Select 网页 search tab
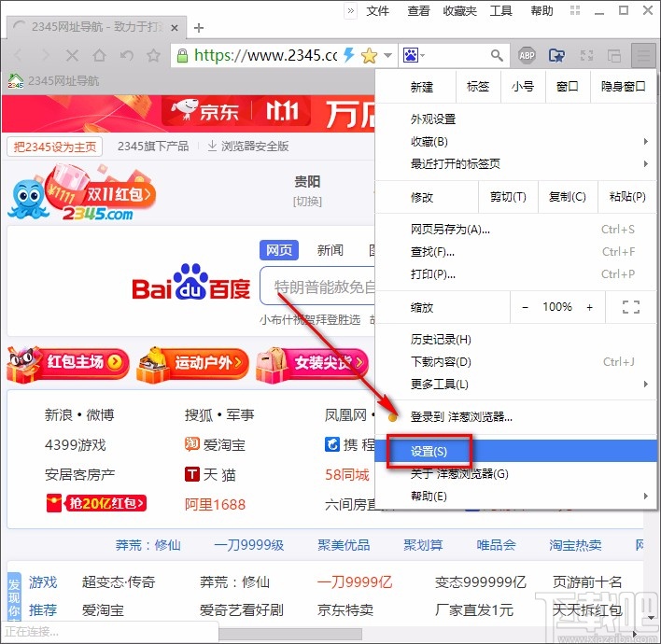661x644 pixels. coord(279,250)
